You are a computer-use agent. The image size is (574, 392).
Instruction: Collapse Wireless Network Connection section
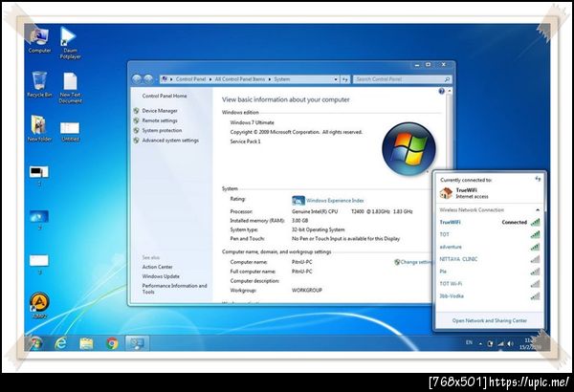point(538,210)
